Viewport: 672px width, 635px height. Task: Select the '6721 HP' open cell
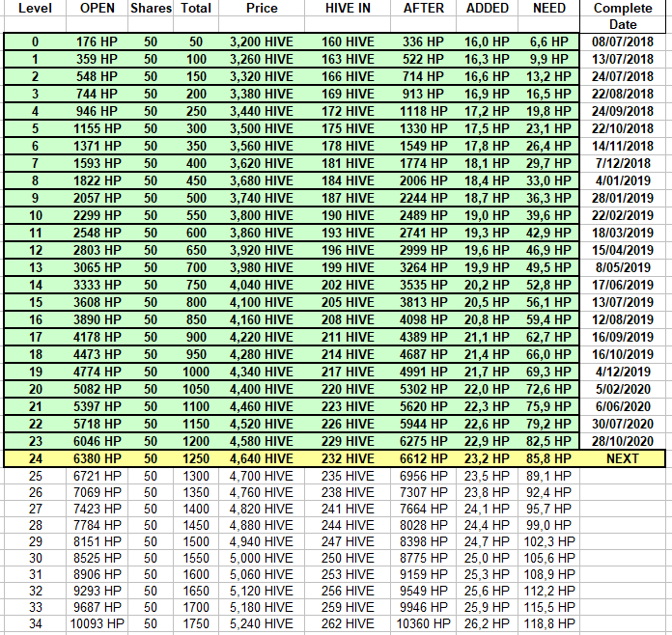pyautogui.click(x=98, y=476)
